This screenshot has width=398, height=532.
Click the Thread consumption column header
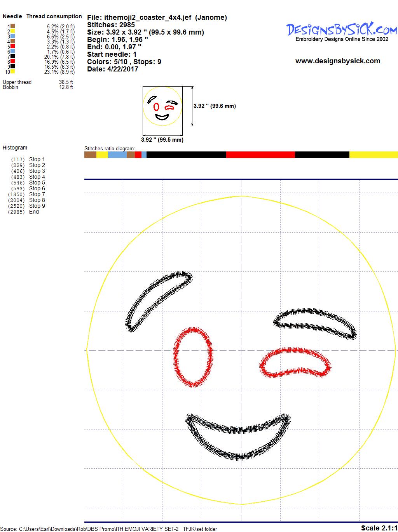pos(54,16)
